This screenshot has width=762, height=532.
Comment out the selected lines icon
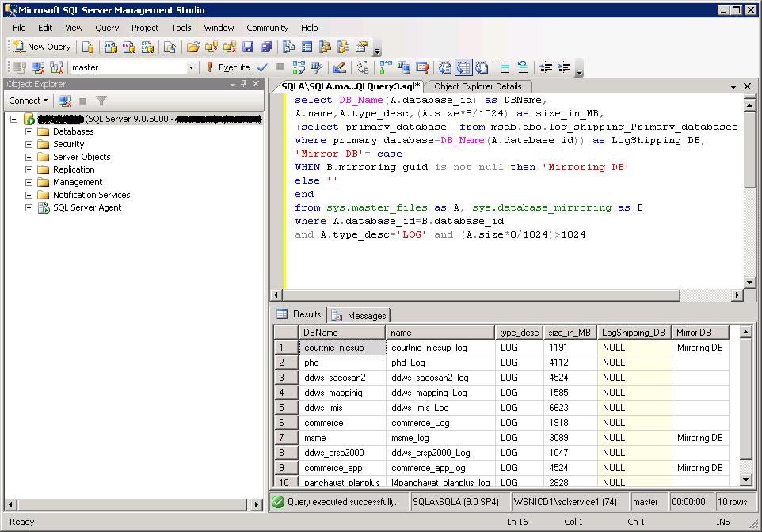click(x=505, y=67)
